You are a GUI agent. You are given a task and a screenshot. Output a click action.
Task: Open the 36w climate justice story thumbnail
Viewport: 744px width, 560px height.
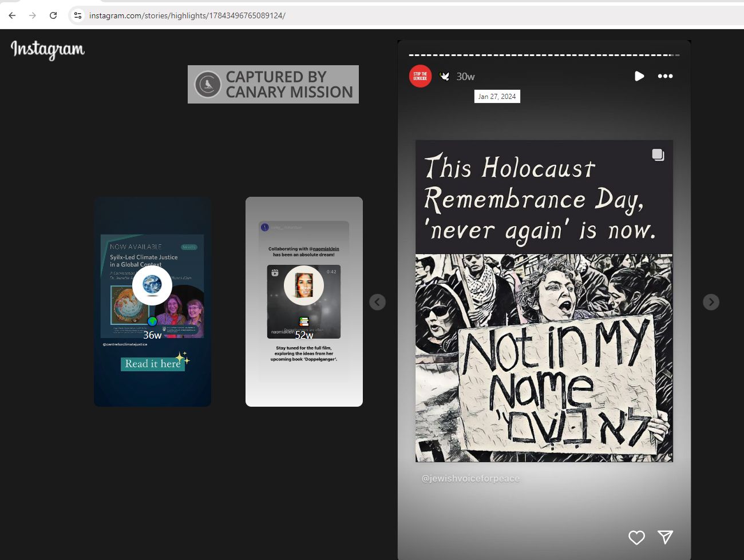[153, 301]
